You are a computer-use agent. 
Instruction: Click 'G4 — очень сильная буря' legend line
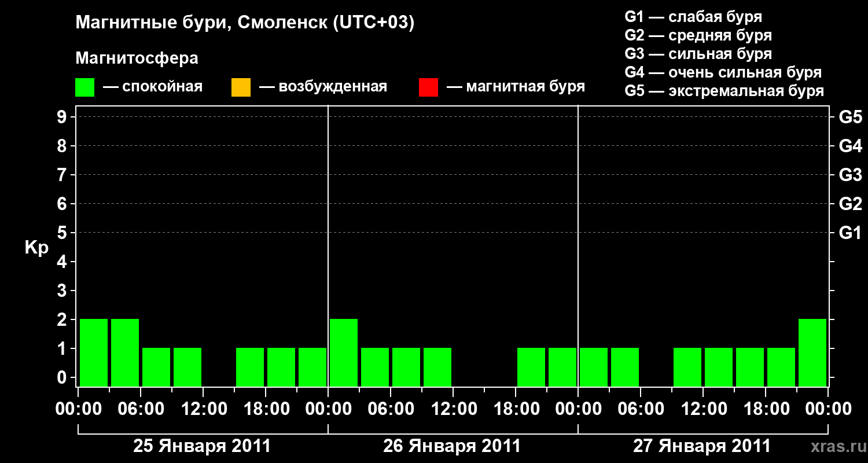click(x=723, y=72)
